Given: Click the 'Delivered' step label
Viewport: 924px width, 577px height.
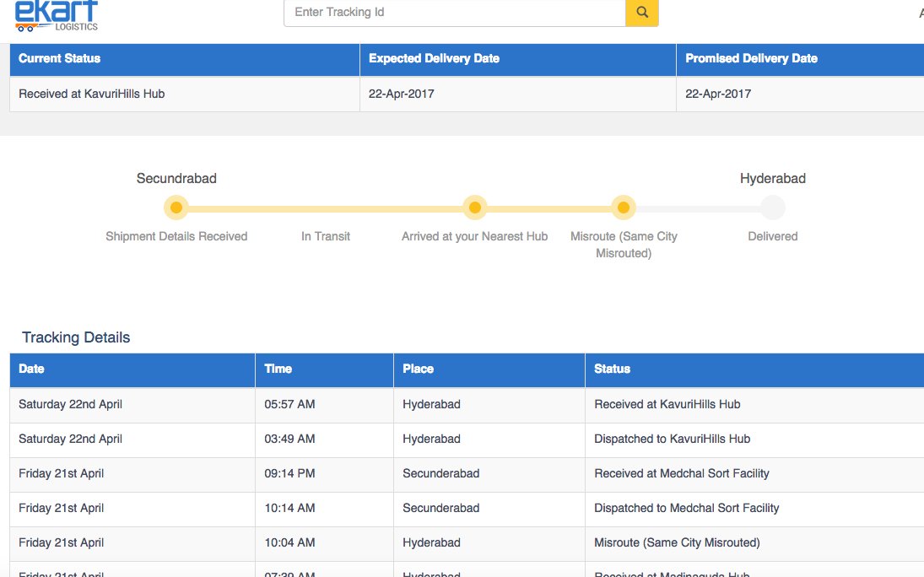Looking at the screenshot, I should tap(773, 236).
